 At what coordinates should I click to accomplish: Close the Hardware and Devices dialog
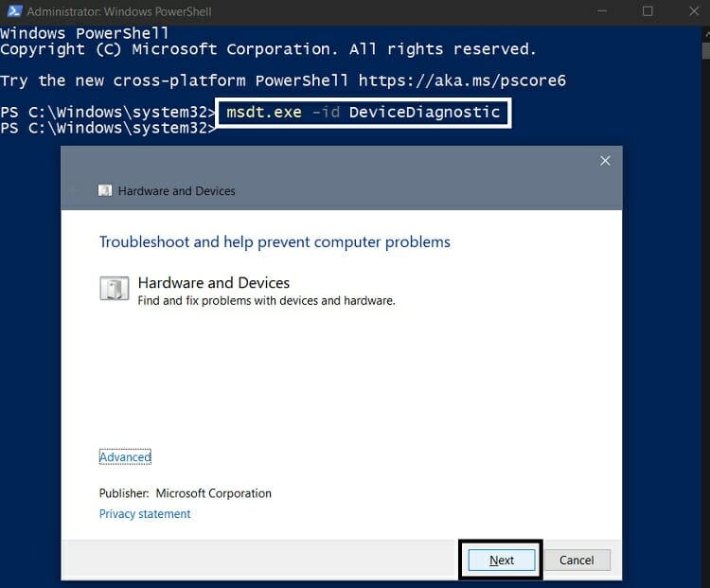coord(605,161)
